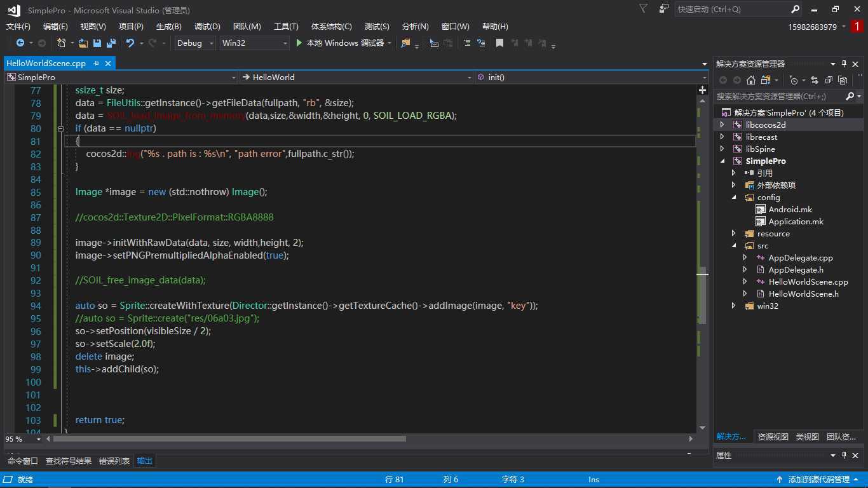Viewport: 868px width, 488px height.
Task: Toggle bookmark with the bookmark icon
Action: [499, 43]
